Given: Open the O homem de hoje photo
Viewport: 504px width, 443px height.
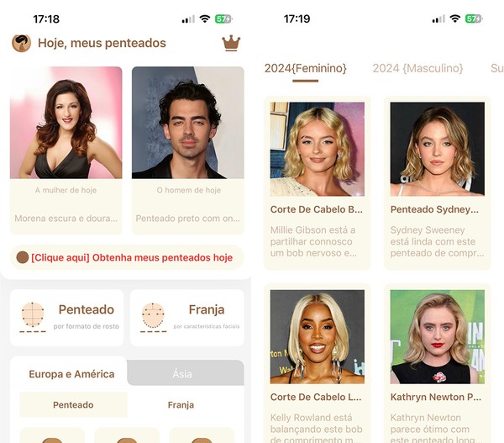Looking at the screenshot, I should (x=187, y=123).
